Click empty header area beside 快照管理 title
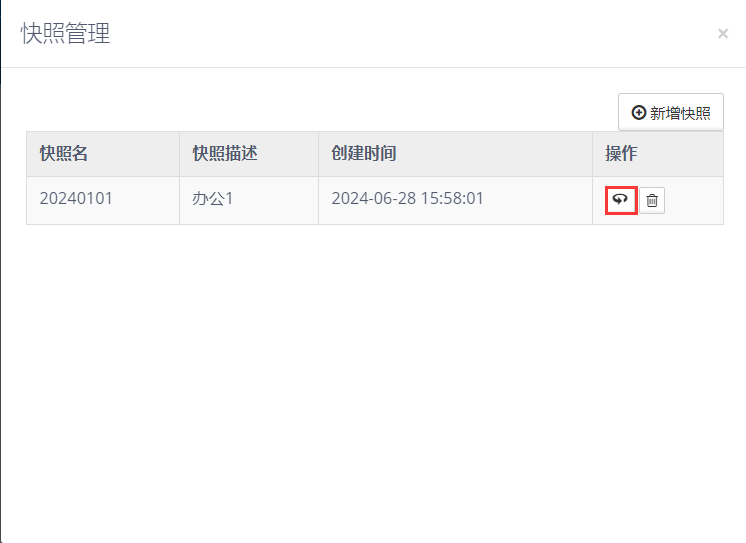Image resolution: width=746 pixels, height=543 pixels. coord(400,34)
